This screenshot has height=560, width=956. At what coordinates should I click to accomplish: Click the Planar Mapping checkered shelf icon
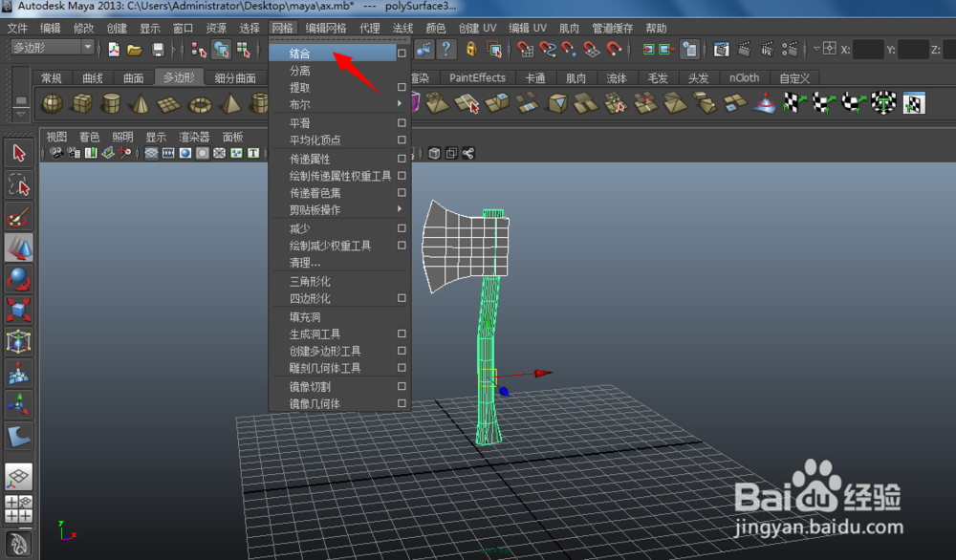tap(794, 103)
